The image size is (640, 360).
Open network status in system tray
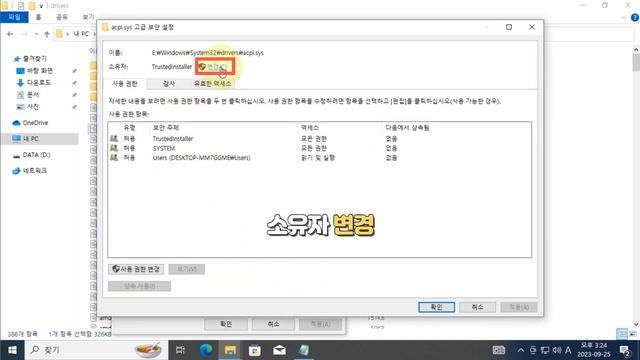coord(545,350)
